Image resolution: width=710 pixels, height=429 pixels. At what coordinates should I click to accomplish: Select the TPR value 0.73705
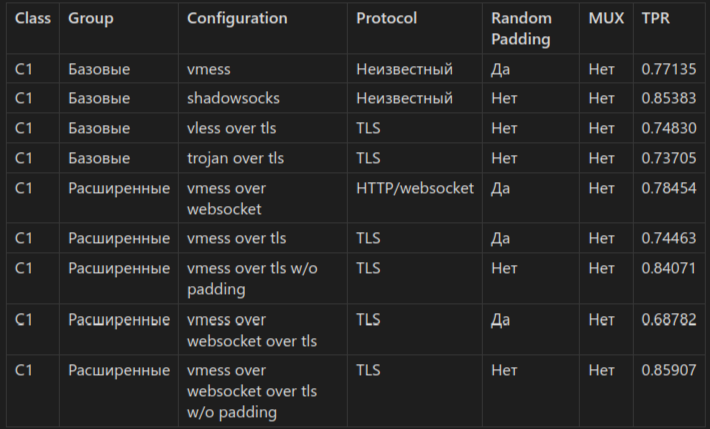pyautogui.click(x=669, y=158)
